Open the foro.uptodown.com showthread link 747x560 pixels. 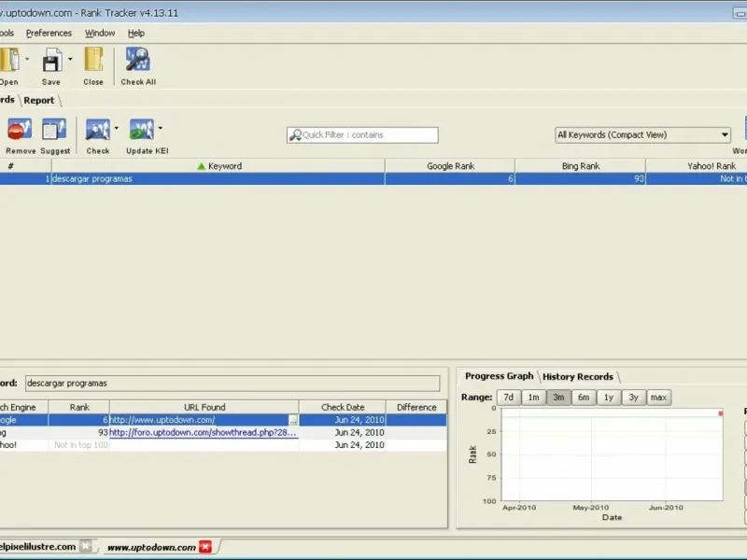click(x=203, y=432)
